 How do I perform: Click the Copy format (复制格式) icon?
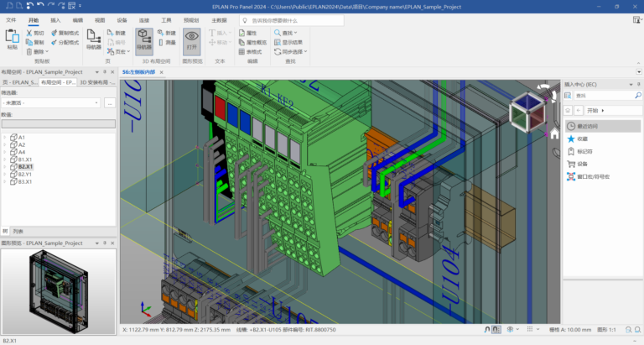(55, 33)
